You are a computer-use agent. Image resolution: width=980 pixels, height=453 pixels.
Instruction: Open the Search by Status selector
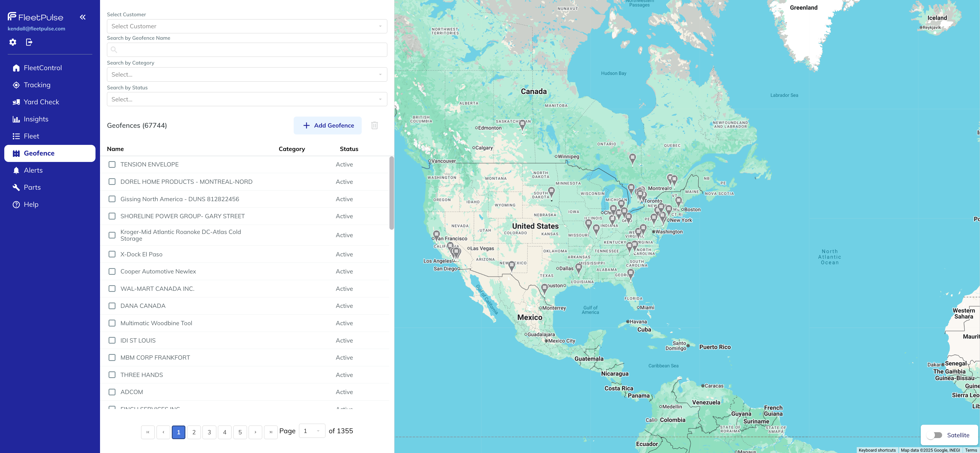tap(246, 99)
